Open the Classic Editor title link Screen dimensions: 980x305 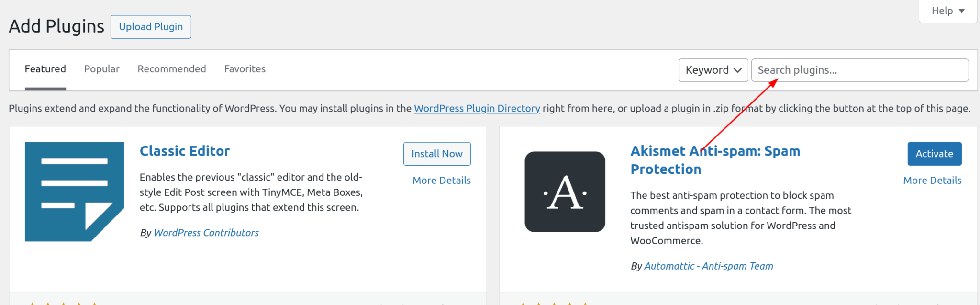(x=185, y=151)
